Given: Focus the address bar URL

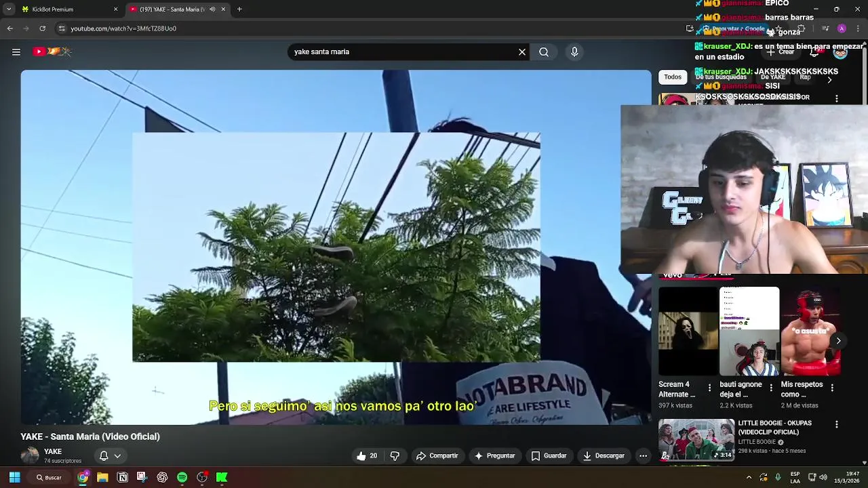Looking at the screenshot, I should coord(123,28).
